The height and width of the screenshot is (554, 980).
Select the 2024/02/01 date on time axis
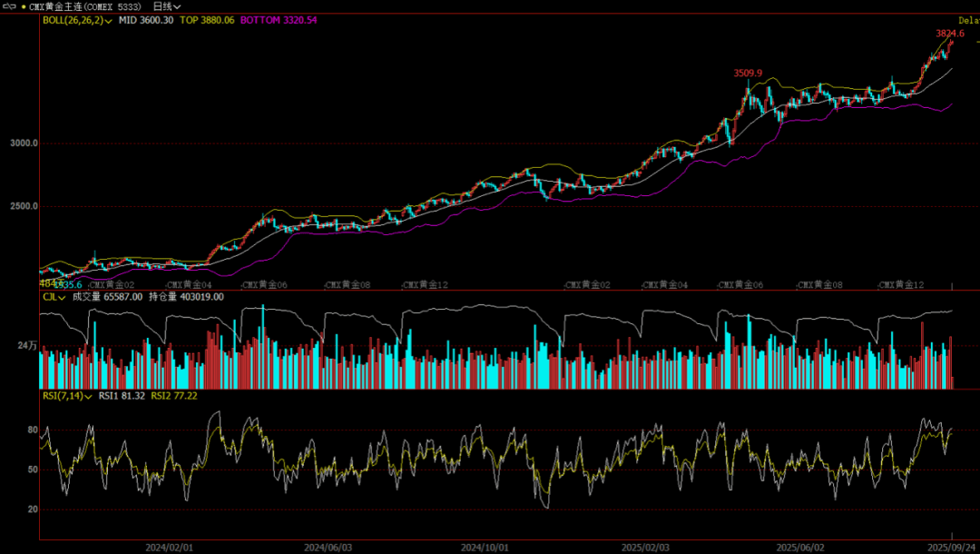pos(170,547)
